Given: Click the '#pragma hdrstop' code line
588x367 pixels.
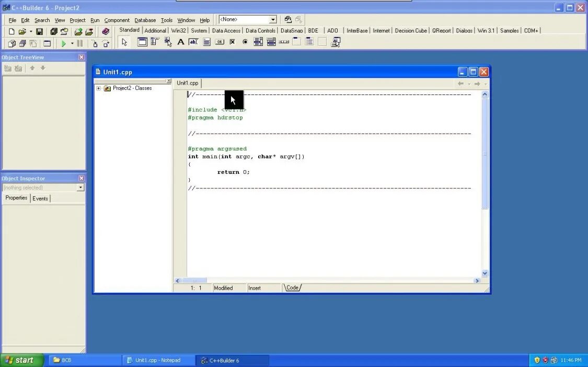Looking at the screenshot, I should [215, 117].
